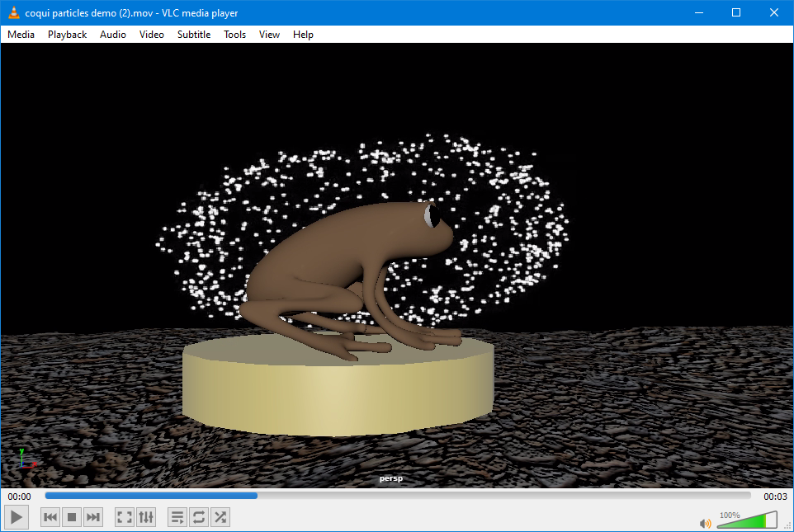
Task: Expand the Audio menu
Action: point(113,35)
